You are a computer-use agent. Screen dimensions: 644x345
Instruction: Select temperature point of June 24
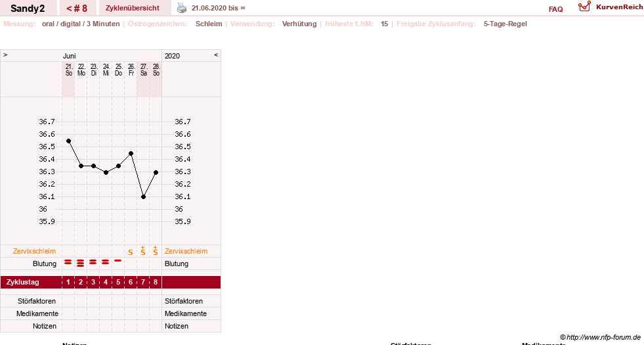pos(106,173)
